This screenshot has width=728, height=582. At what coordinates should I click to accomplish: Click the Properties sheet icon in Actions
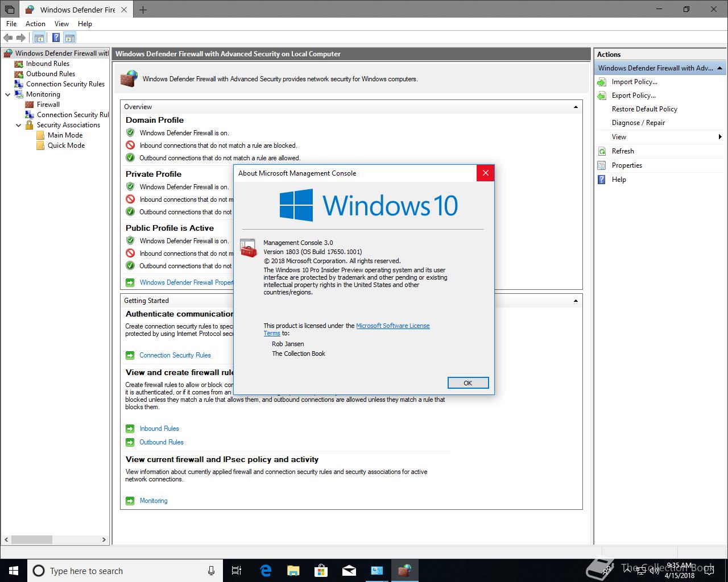pos(602,165)
